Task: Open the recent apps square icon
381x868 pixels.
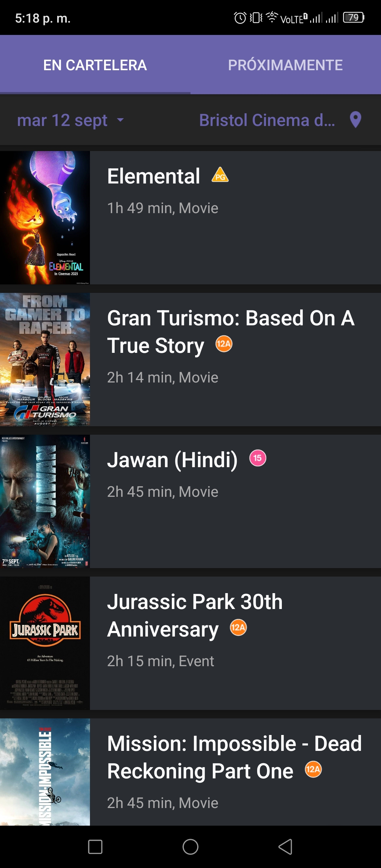Action: [x=95, y=847]
